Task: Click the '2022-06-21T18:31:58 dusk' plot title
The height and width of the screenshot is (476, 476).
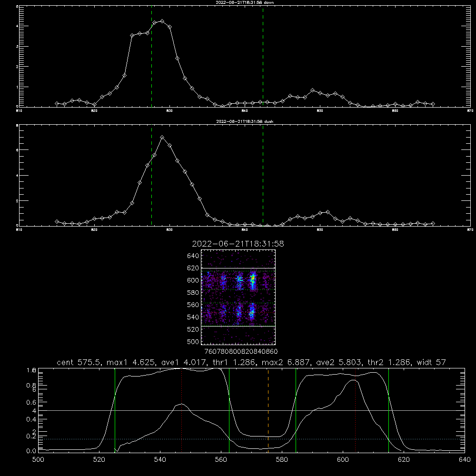Action: (245, 121)
